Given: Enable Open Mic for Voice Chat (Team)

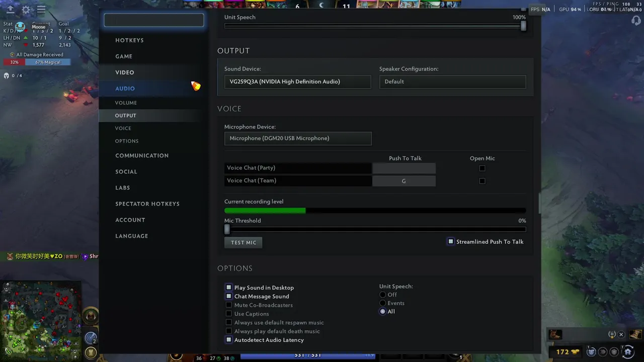Looking at the screenshot, I should click(x=482, y=181).
